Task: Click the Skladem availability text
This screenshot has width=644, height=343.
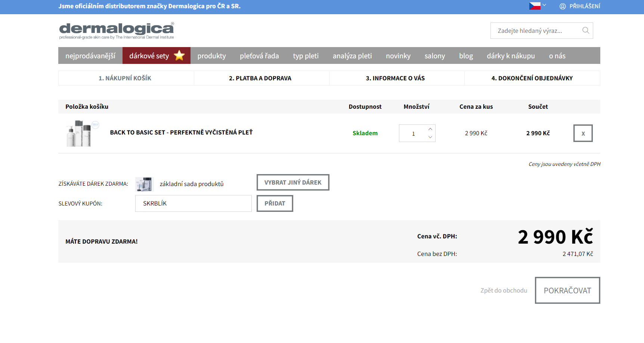Action: pyautogui.click(x=365, y=133)
